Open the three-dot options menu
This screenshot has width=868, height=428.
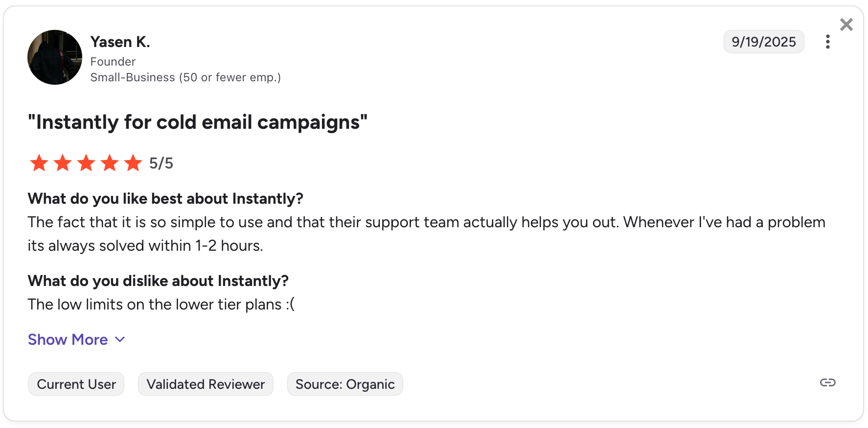[x=828, y=42]
